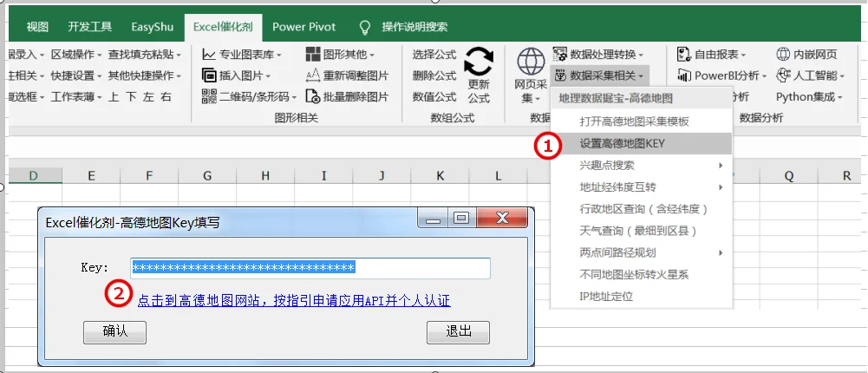
Task: Choose IP地址定位 menu item
Action: tap(641, 297)
